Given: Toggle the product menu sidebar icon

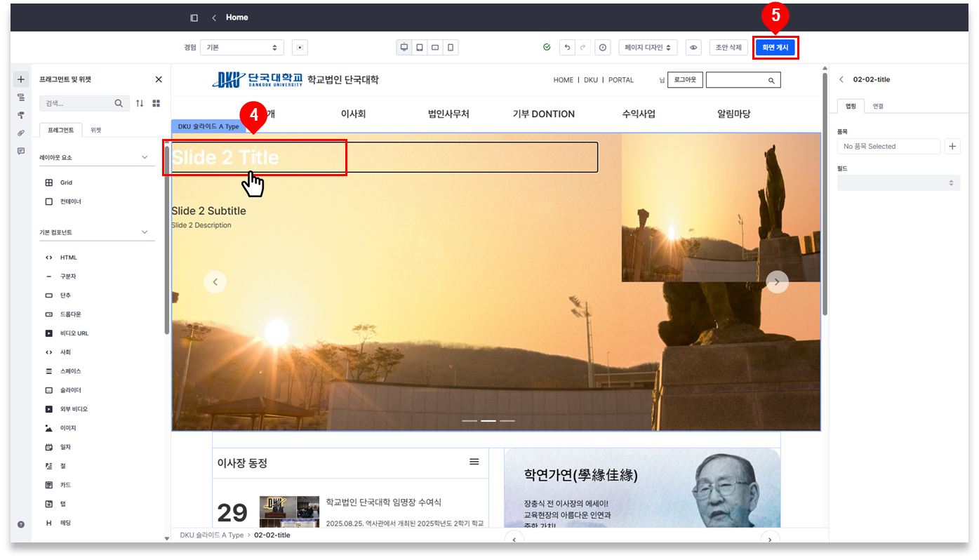Looking at the screenshot, I should coord(194,18).
